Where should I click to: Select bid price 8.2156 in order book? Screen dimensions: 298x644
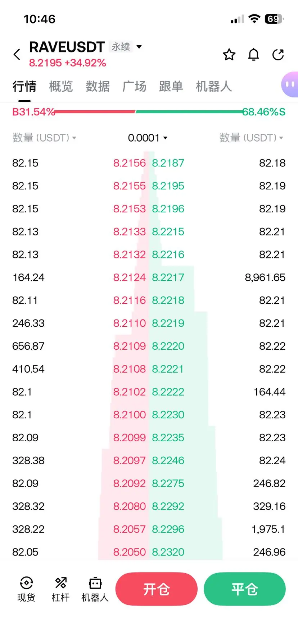pyautogui.click(x=130, y=163)
